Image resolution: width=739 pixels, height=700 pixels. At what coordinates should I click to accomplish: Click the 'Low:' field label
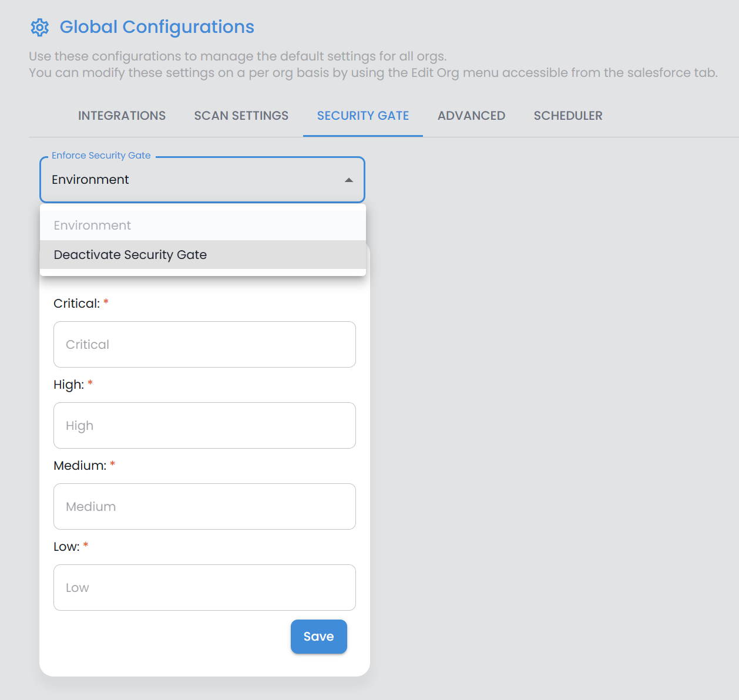pos(66,547)
